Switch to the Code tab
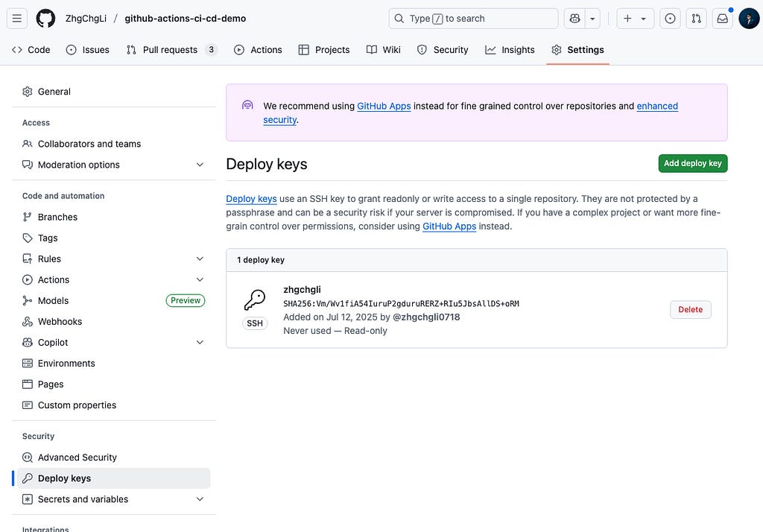The image size is (763, 532). point(31,50)
